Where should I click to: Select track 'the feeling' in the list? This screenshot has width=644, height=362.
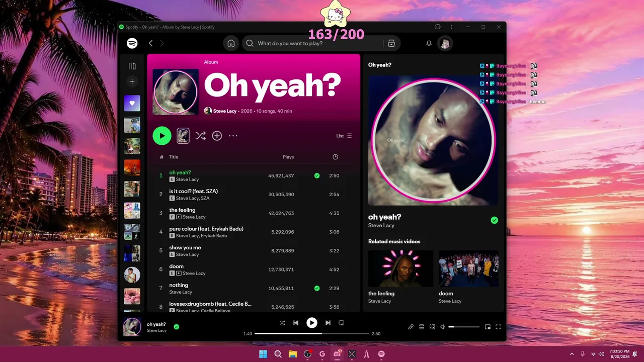pyautogui.click(x=182, y=210)
